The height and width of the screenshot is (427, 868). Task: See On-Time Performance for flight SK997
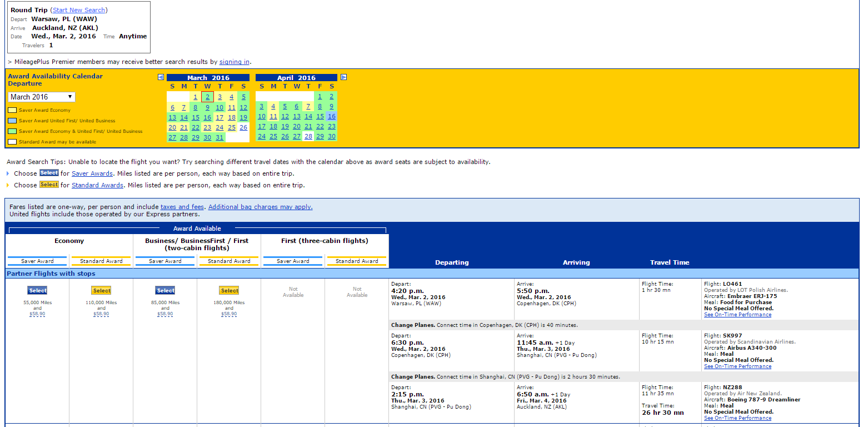pyautogui.click(x=737, y=366)
